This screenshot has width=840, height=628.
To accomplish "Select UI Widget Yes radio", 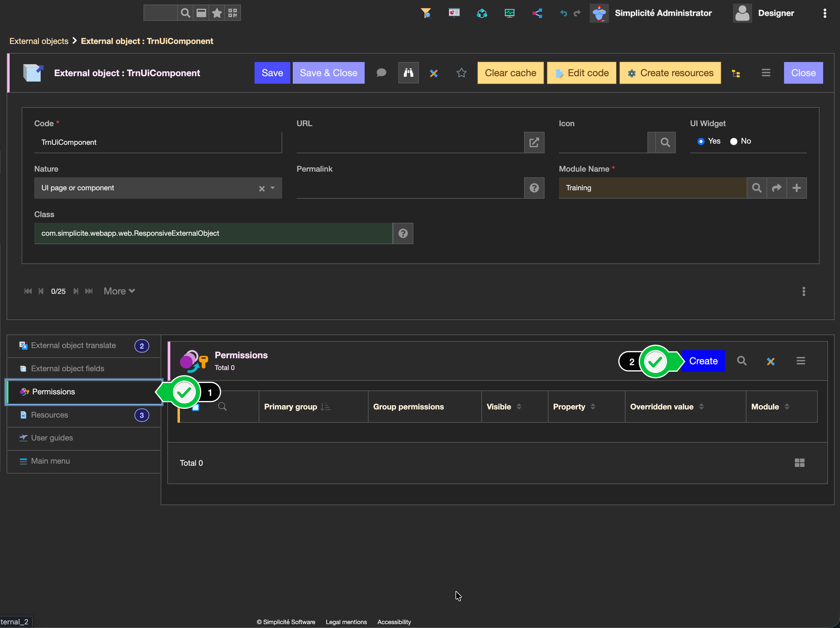I will pyautogui.click(x=701, y=141).
